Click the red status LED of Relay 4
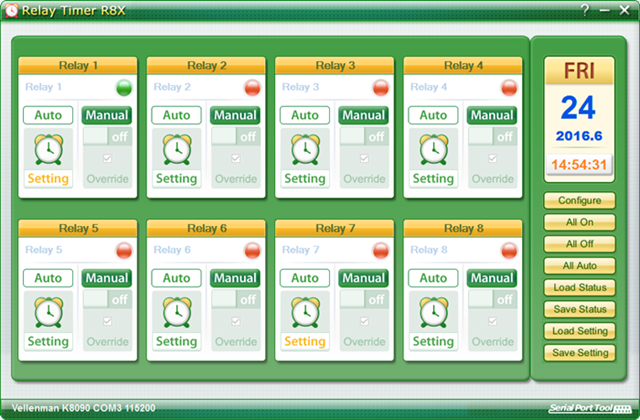This screenshot has height=420, width=640. (x=509, y=88)
